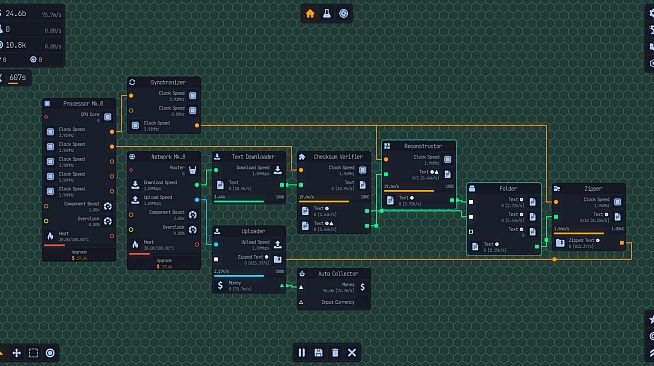The width and height of the screenshot is (654, 366).
Task: Click Text Downloader green output port
Action: click(x=282, y=185)
